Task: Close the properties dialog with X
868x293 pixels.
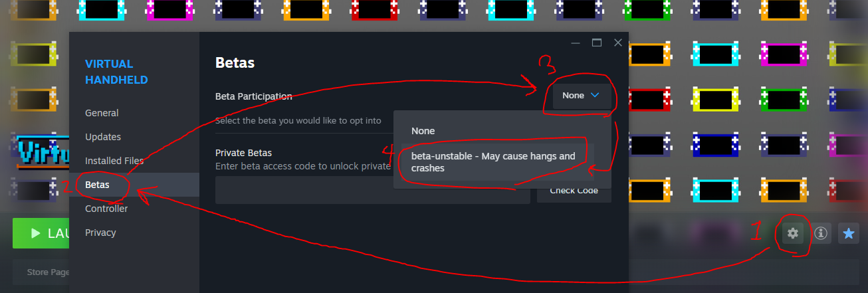Action: pos(617,43)
